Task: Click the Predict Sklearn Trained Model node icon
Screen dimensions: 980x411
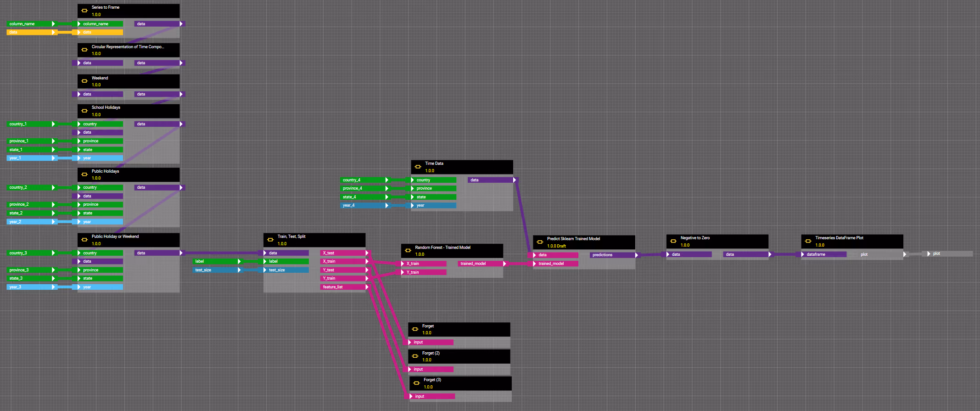Action: (x=540, y=242)
